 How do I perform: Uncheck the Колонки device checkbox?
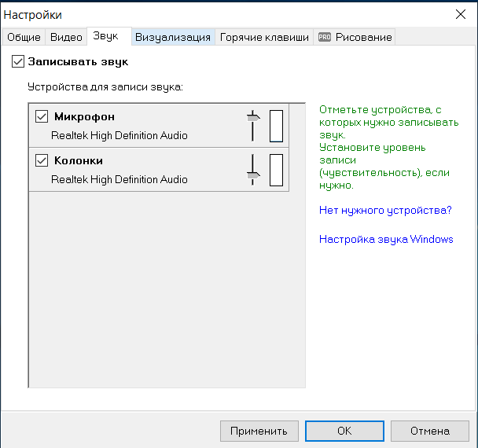tap(42, 161)
